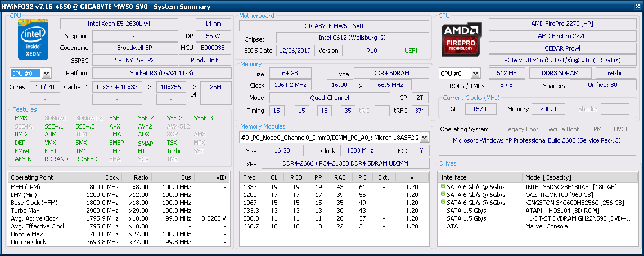Click the AES-NI feature flag
This screenshot has height=256, width=644.
24,159
